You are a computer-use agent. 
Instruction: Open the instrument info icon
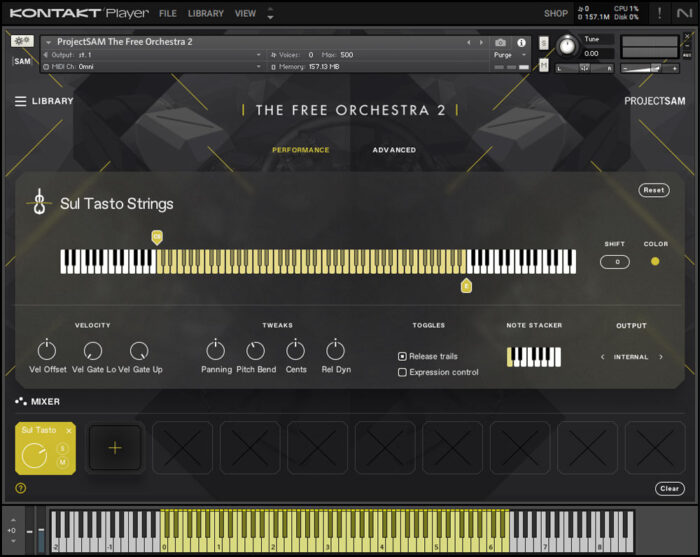(x=521, y=42)
